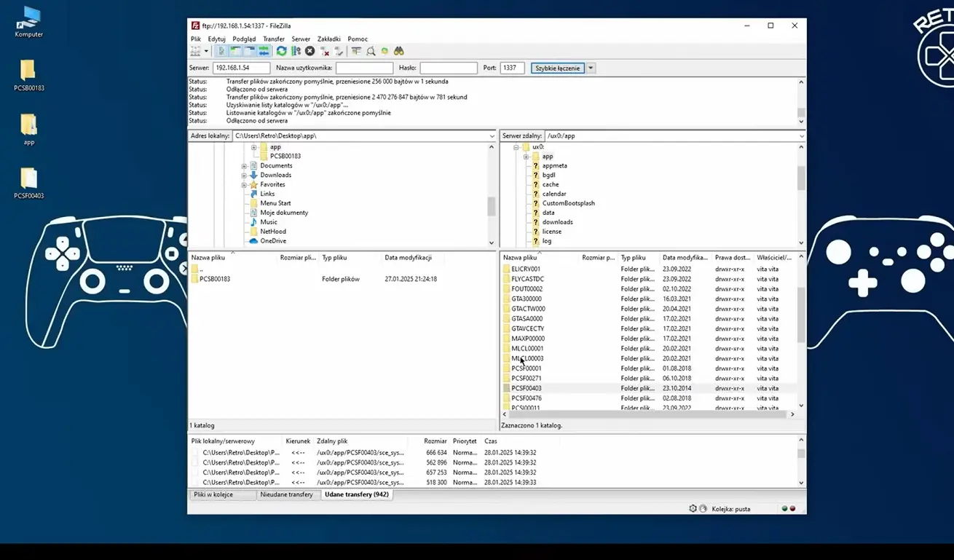
Task: Search for remote files
Action: [398, 51]
